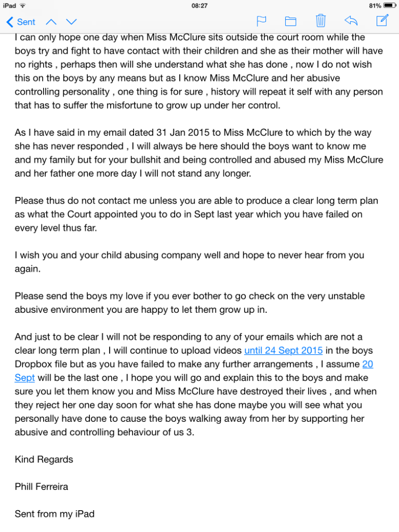Screen dimensions: 399x532
Task: Move the message to a folder
Action: pyautogui.click(x=290, y=21)
